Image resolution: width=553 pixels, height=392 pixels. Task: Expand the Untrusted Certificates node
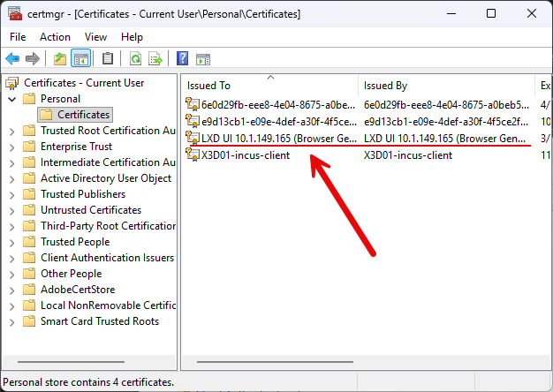click(x=12, y=211)
